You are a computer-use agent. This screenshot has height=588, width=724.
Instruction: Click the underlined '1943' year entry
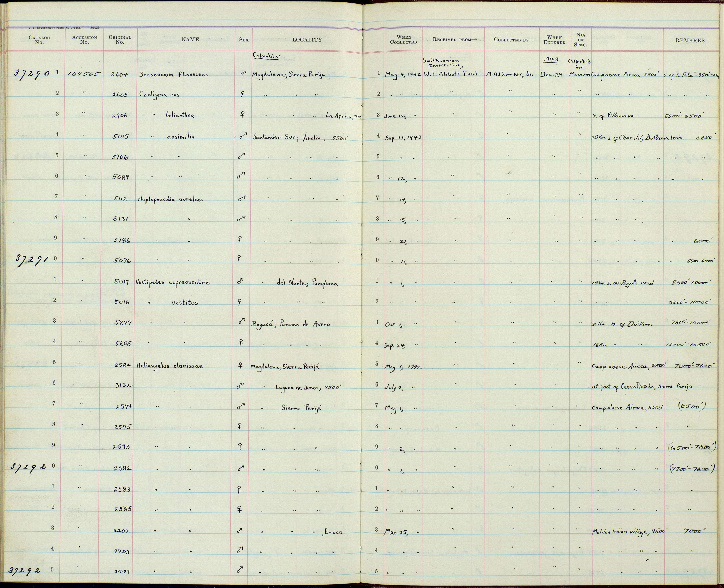click(551, 60)
